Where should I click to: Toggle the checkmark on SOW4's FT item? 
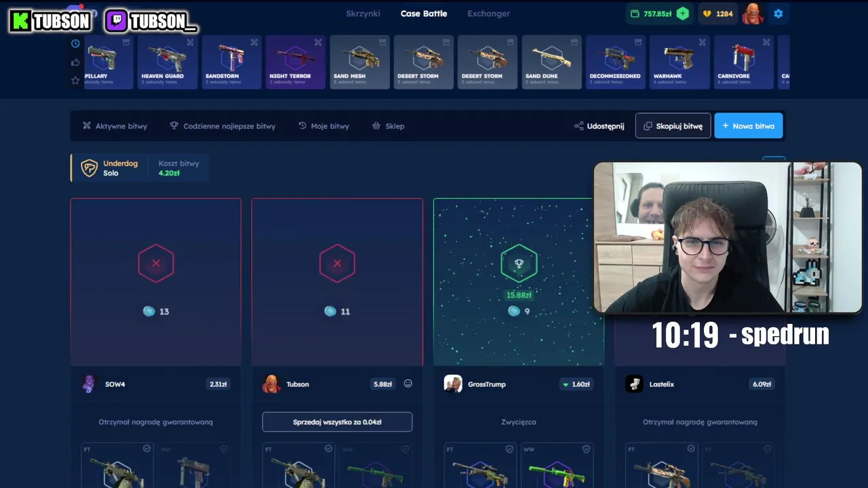point(146,449)
